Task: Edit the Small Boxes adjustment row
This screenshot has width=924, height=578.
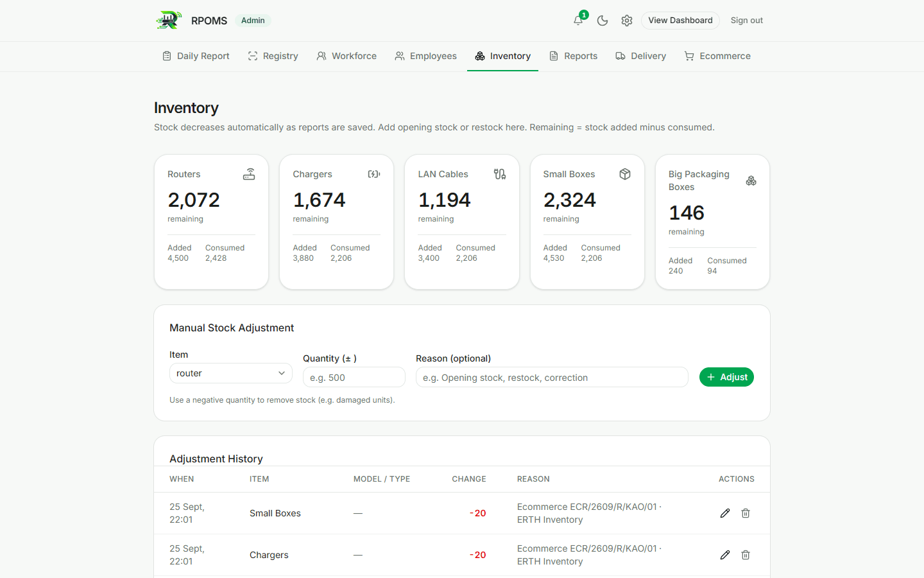Action: coord(725,513)
